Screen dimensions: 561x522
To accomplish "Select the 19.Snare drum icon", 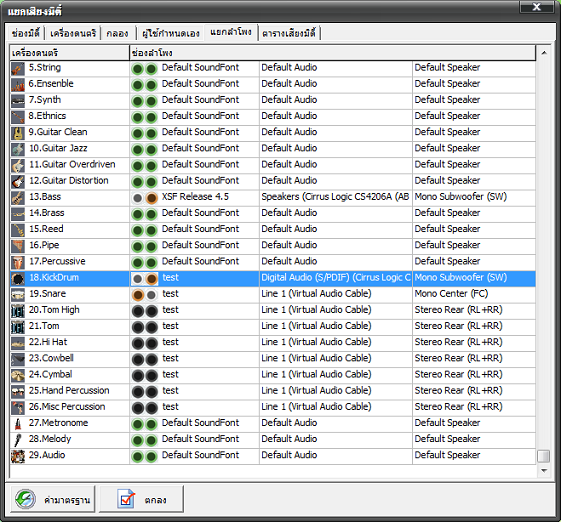I will (x=18, y=294).
